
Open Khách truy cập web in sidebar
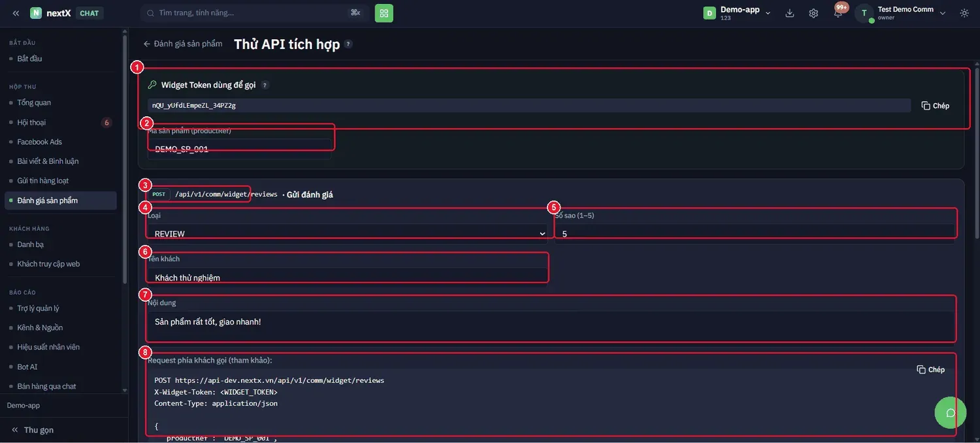(61, 264)
